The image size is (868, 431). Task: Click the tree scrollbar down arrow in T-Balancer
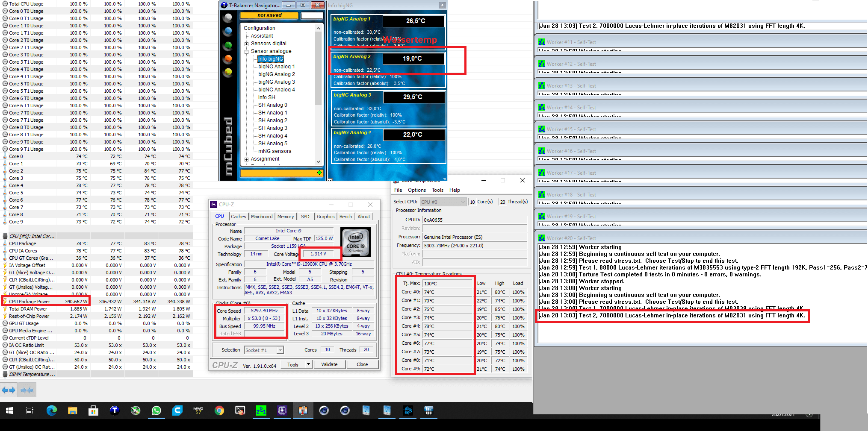click(318, 162)
